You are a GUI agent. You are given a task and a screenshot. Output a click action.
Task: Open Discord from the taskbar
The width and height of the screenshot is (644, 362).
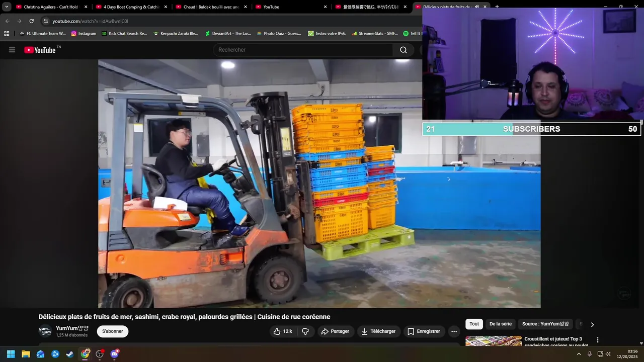pos(114,354)
